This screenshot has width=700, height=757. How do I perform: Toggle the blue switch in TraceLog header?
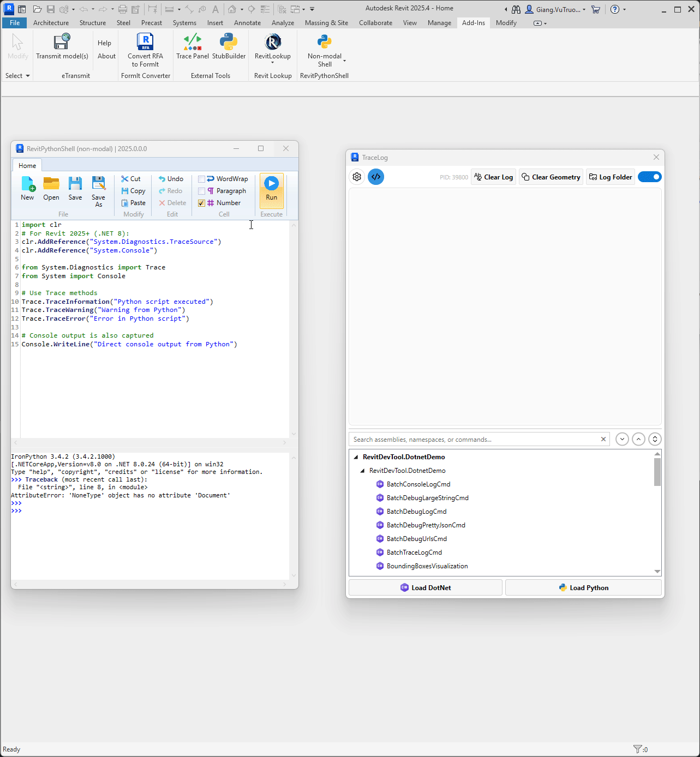(649, 177)
